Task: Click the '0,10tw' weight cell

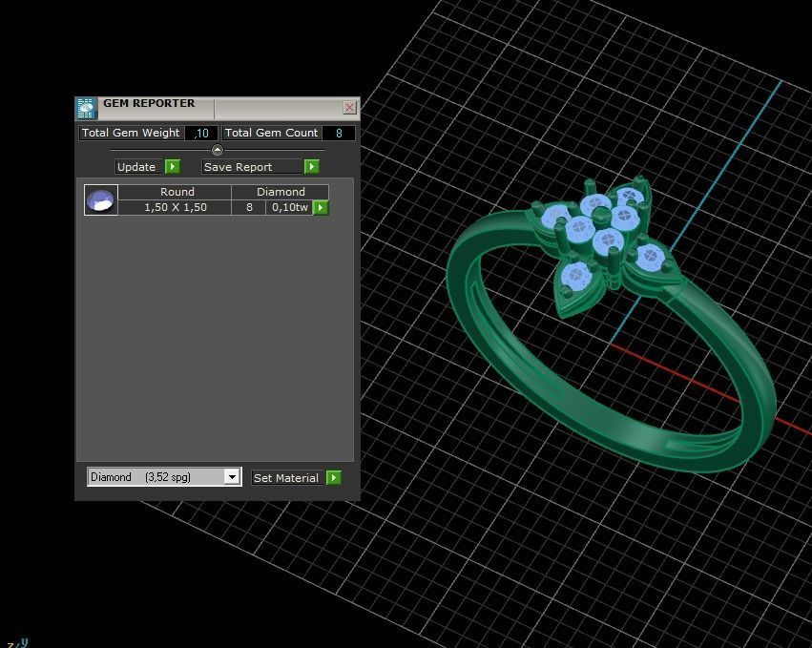Action: pos(289,207)
